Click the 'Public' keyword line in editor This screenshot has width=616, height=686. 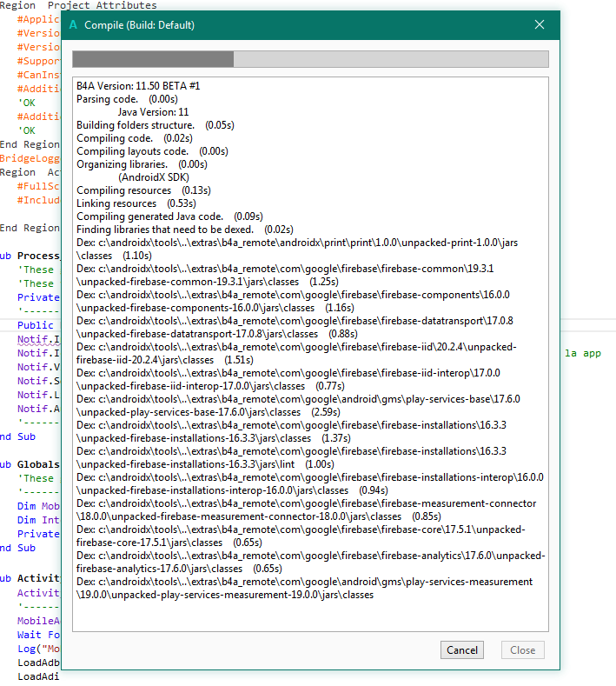pos(36,325)
